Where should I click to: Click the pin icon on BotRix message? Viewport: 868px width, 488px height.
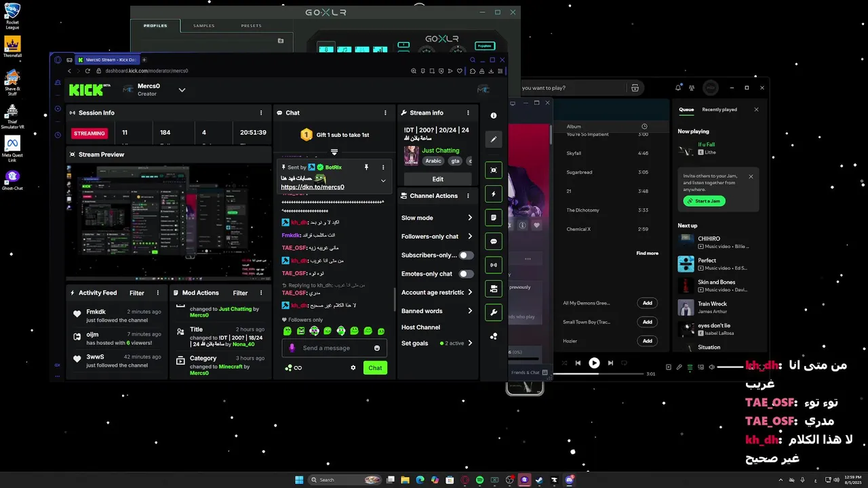click(366, 167)
